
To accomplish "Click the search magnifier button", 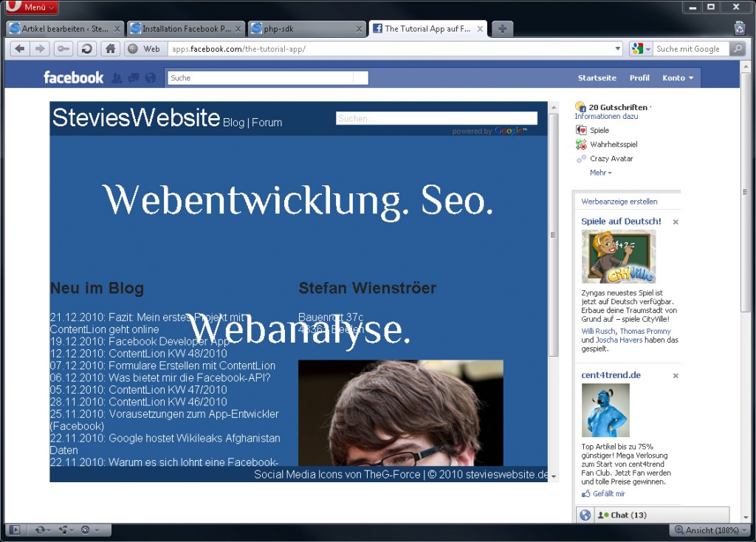I will coord(738,49).
